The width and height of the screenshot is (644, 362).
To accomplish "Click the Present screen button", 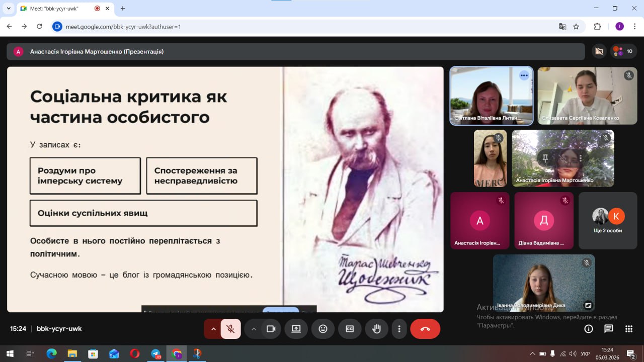I will pyautogui.click(x=296, y=329).
